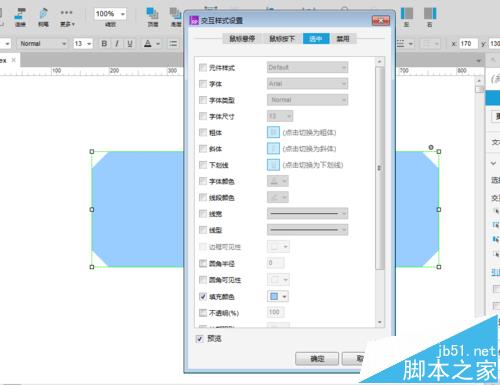This screenshot has height=385, width=500.
Task: Enable the 线段颜色 checkbox
Action: click(203, 197)
